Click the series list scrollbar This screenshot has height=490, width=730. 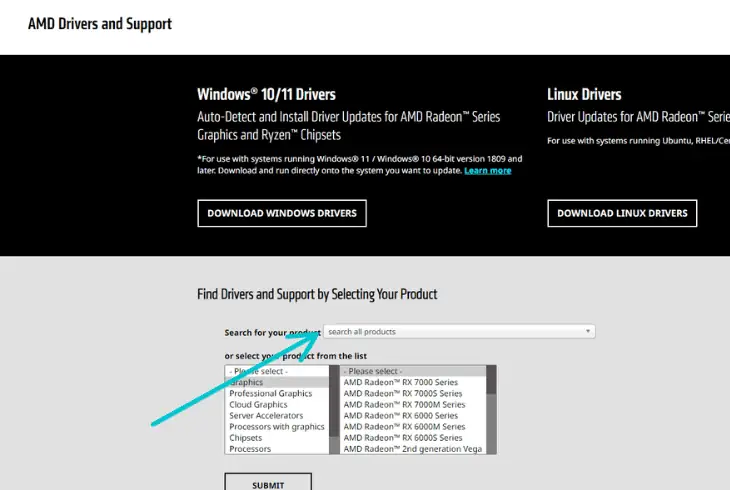(491, 410)
